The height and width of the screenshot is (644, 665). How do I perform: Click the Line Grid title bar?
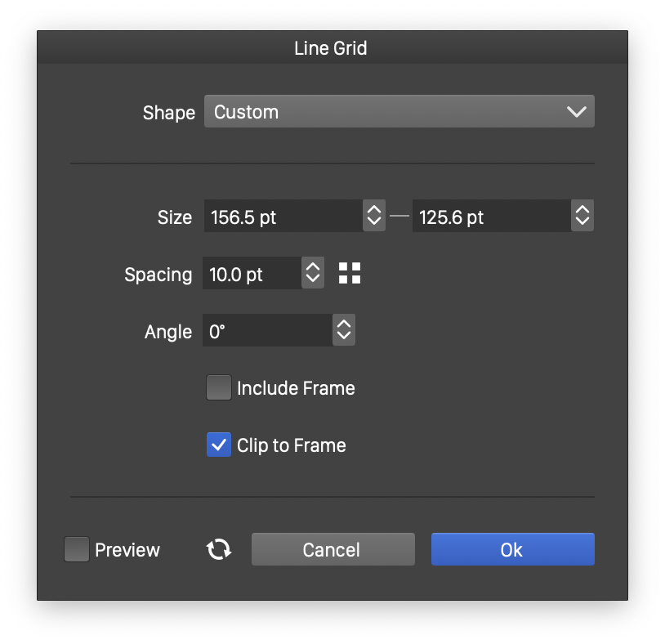point(331,48)
